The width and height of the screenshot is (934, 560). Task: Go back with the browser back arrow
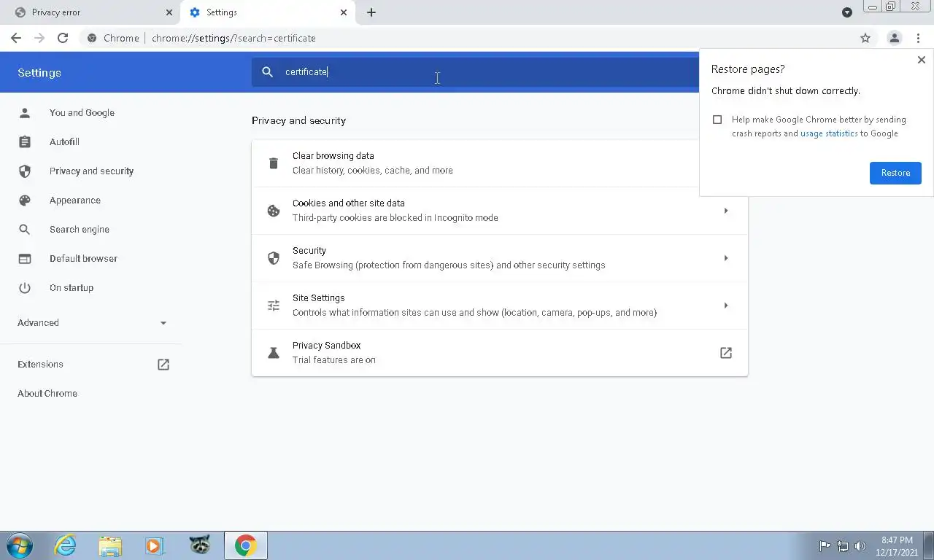coord(16,38)
